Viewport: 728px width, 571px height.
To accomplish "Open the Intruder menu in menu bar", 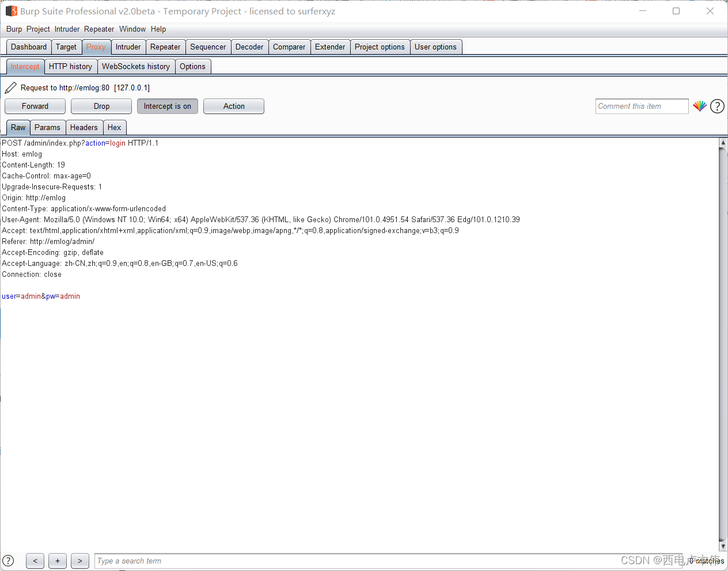I will click(67, 29).
